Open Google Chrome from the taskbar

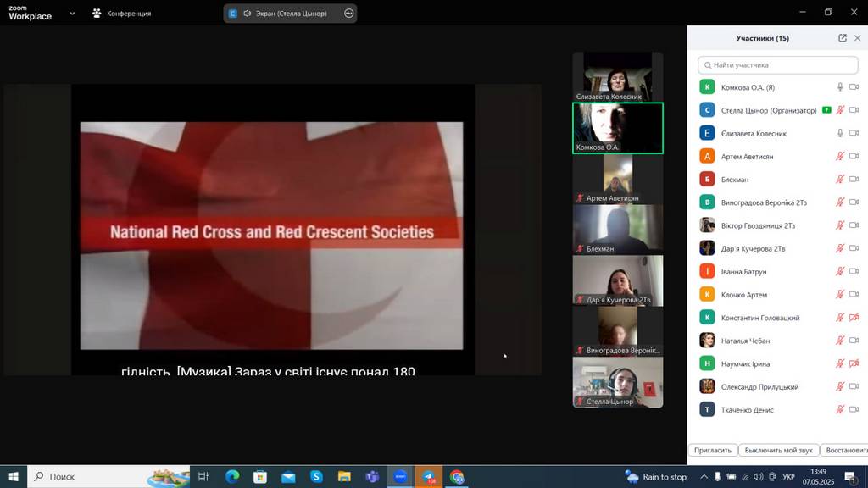click(457, 476)
